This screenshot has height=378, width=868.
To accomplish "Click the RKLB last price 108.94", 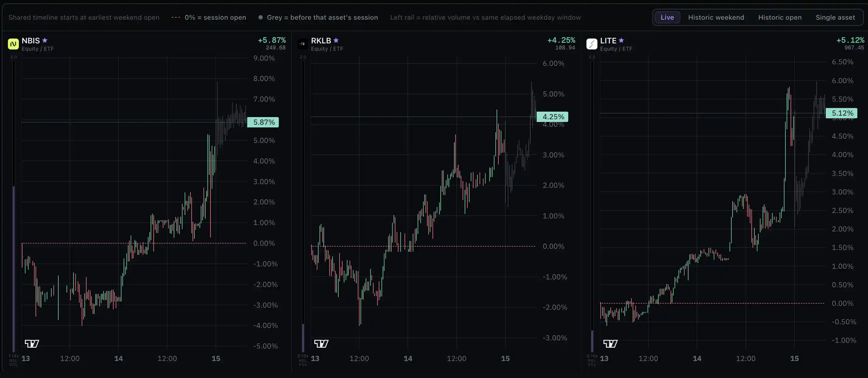I will 565,48.
